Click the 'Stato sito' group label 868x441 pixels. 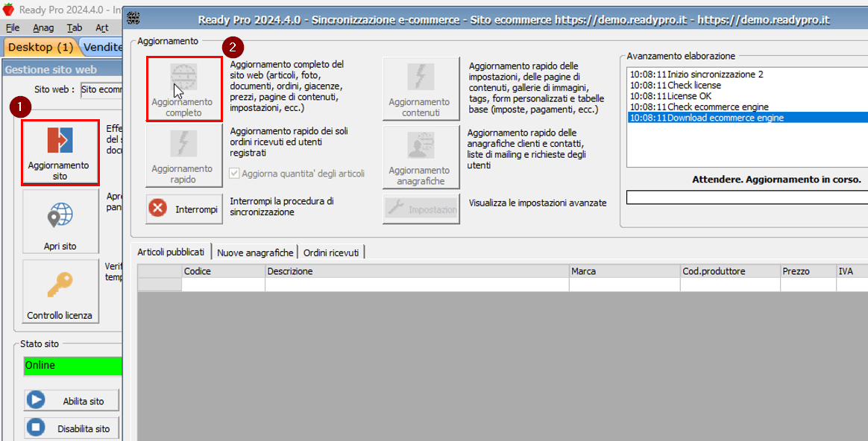pyautogui.click(x=40, y=343)
